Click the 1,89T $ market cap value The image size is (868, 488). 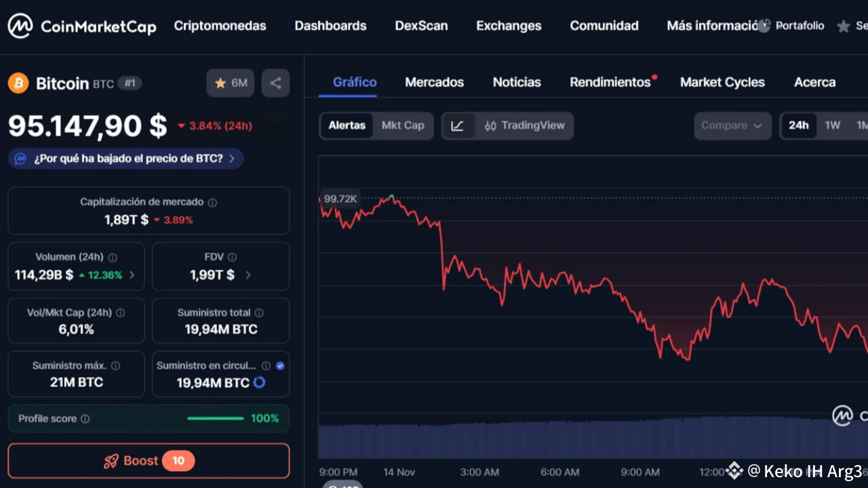click(126, 220)
